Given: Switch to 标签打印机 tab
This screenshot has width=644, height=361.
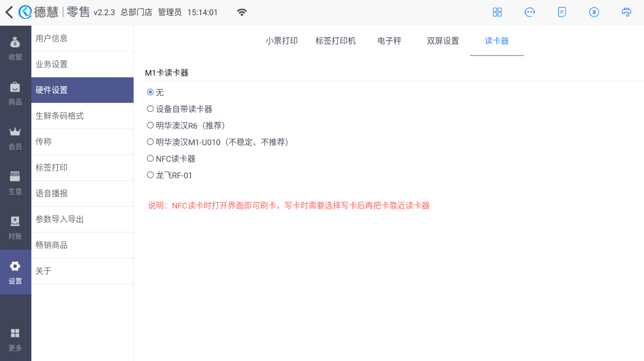Looking at the screenshot, I should [x=335, y=41].
